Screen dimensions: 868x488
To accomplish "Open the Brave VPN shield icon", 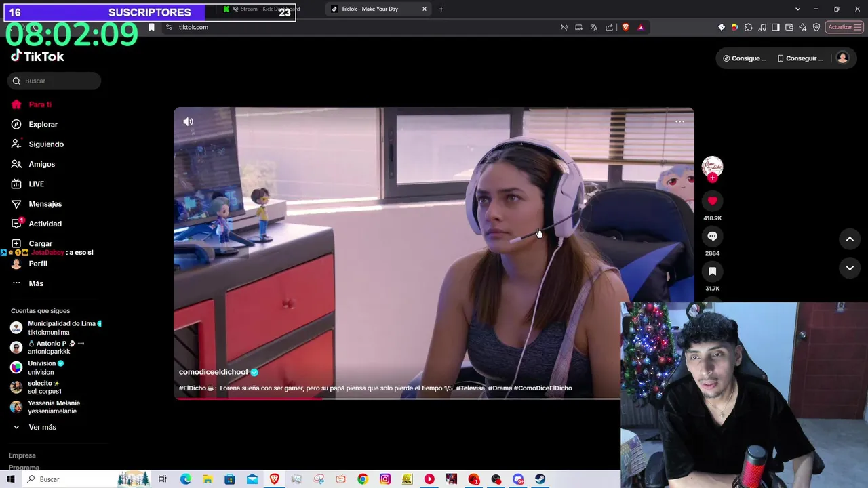I will [x=816, y=27].
